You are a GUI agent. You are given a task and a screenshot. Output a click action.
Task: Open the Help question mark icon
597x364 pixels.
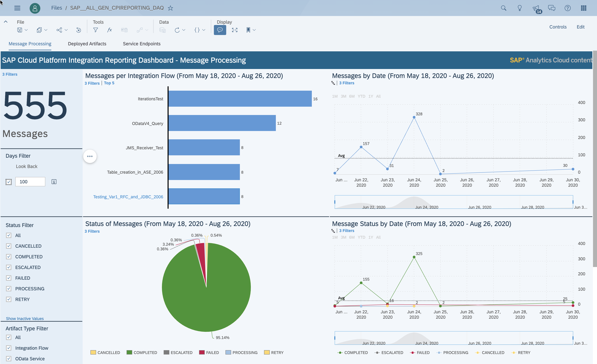click(568, 8)
